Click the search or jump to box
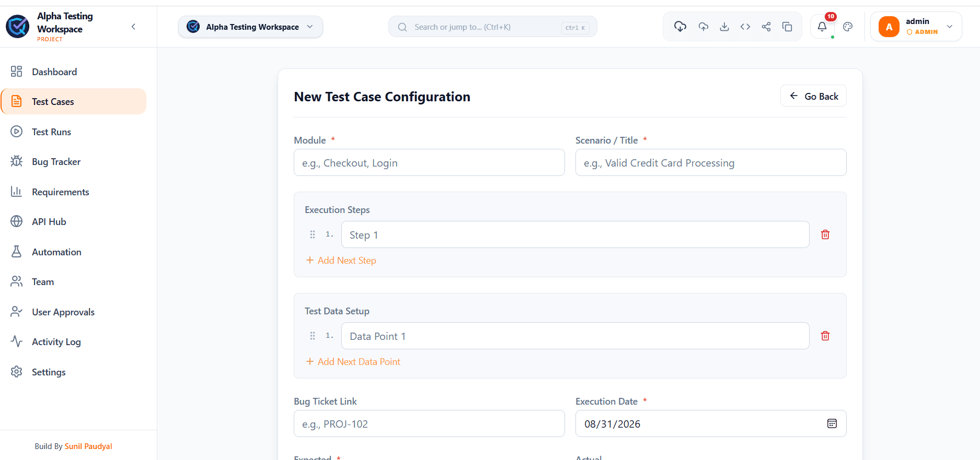Image resolution: width=980 pixels, height=460 pixels. [x=492, y=27]
